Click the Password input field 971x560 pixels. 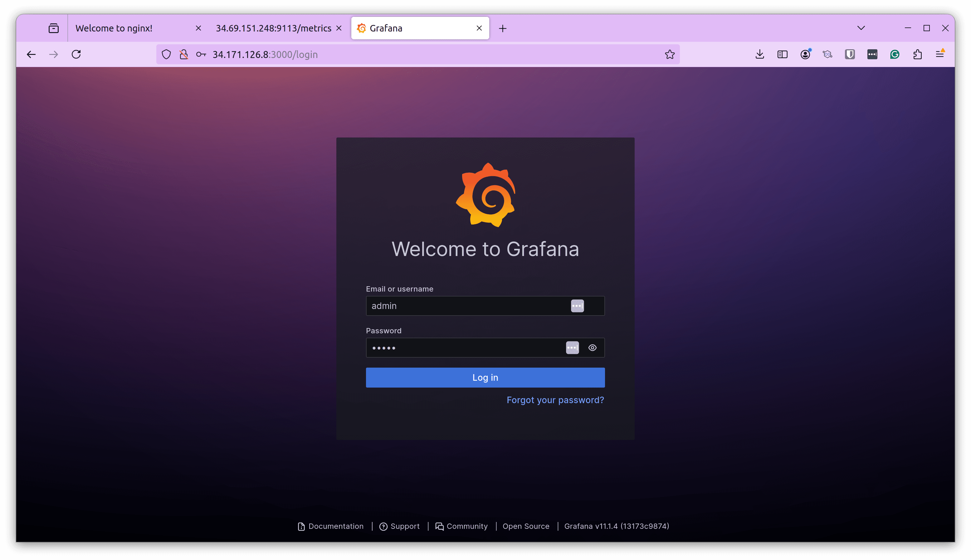tap(485, 348)
